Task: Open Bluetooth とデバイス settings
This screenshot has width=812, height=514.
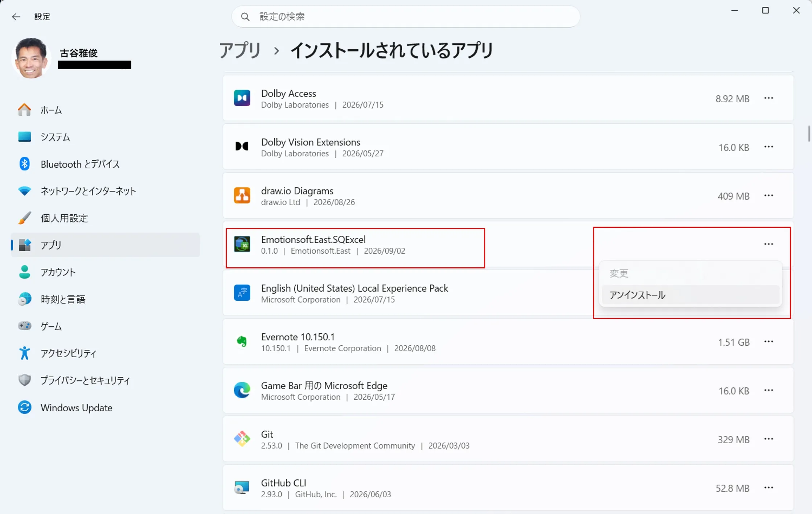Action: (x=105, y=164)
